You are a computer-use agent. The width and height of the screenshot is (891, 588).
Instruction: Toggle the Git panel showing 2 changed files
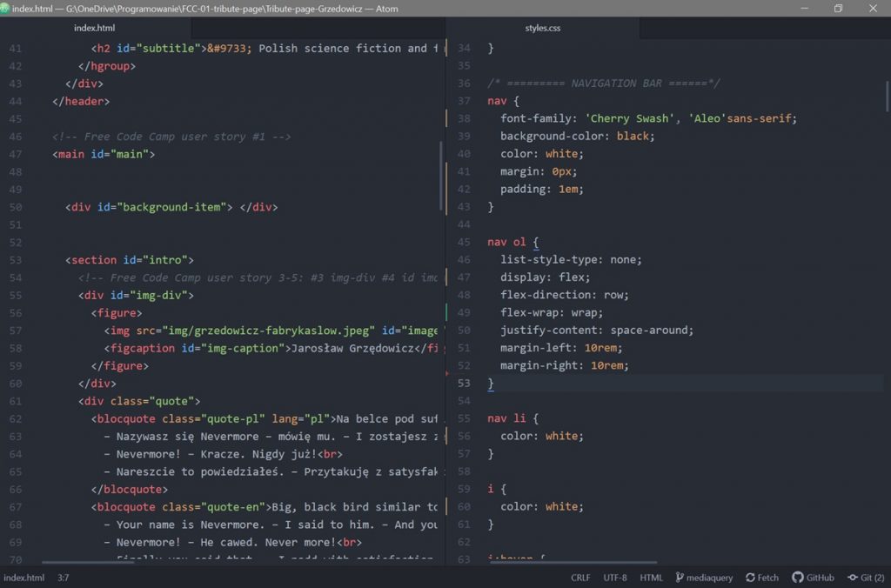coord(867,577)
